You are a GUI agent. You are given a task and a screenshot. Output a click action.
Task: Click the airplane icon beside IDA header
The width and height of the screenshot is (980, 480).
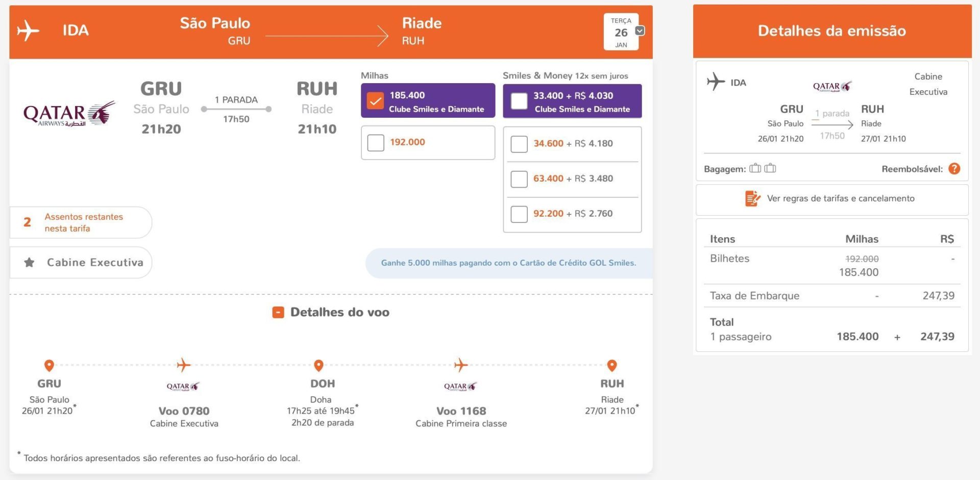pos(28,31)
